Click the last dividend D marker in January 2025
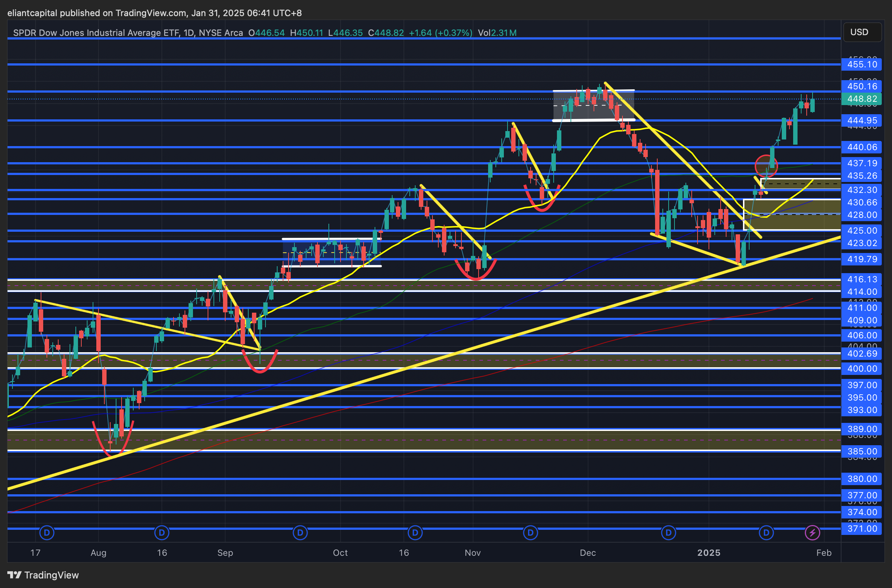Screen dimensions: 892x588 [x=766, y=532]
